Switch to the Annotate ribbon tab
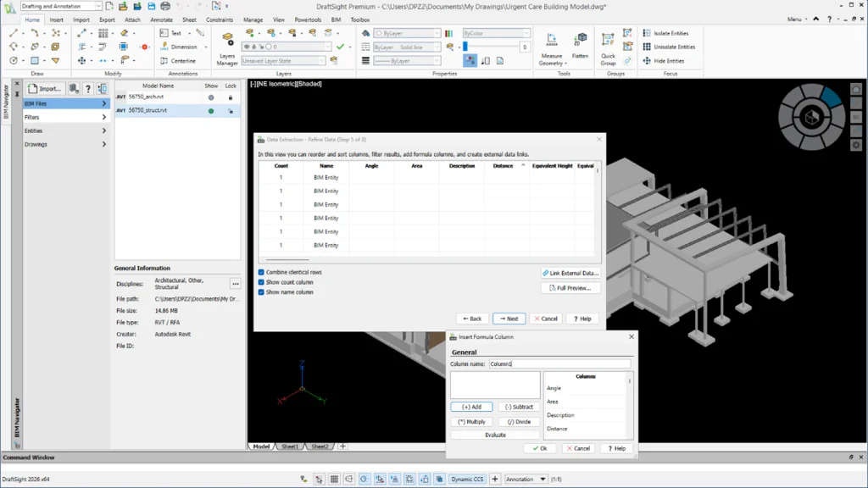 pyautogui.click(x=160, y=19)
